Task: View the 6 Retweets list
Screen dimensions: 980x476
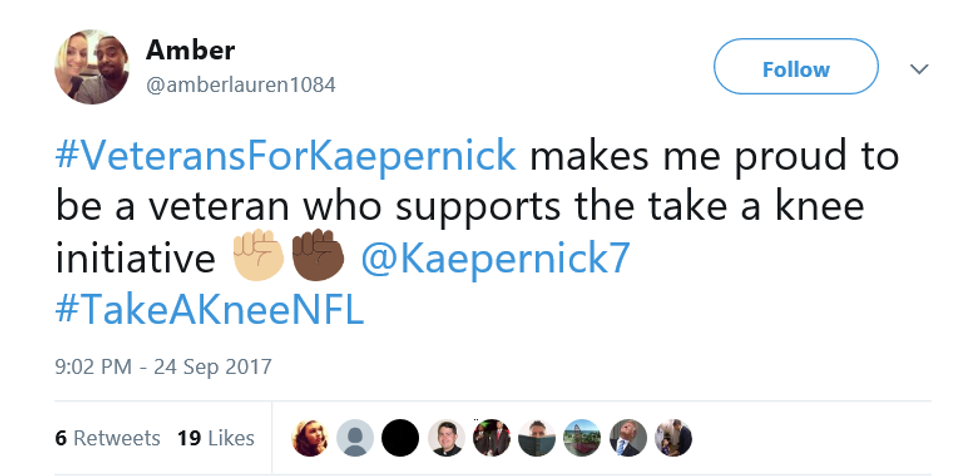Action: point(108,438)
